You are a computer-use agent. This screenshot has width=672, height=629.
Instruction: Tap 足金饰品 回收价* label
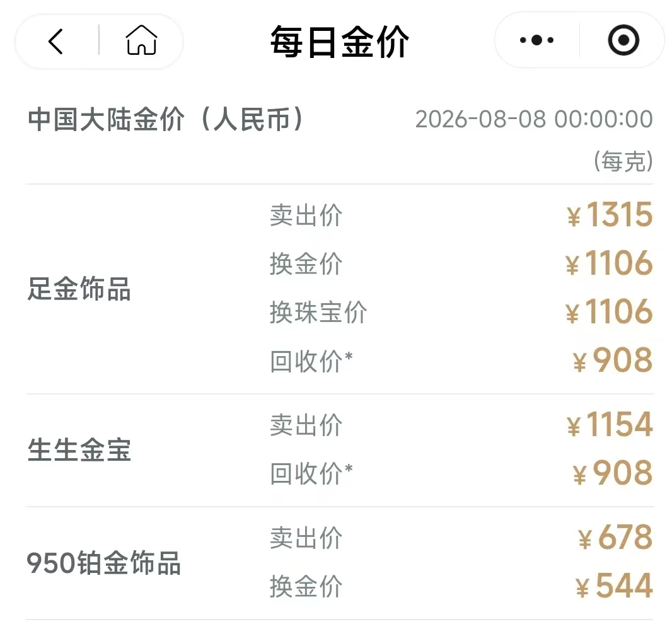coord(311,361)
